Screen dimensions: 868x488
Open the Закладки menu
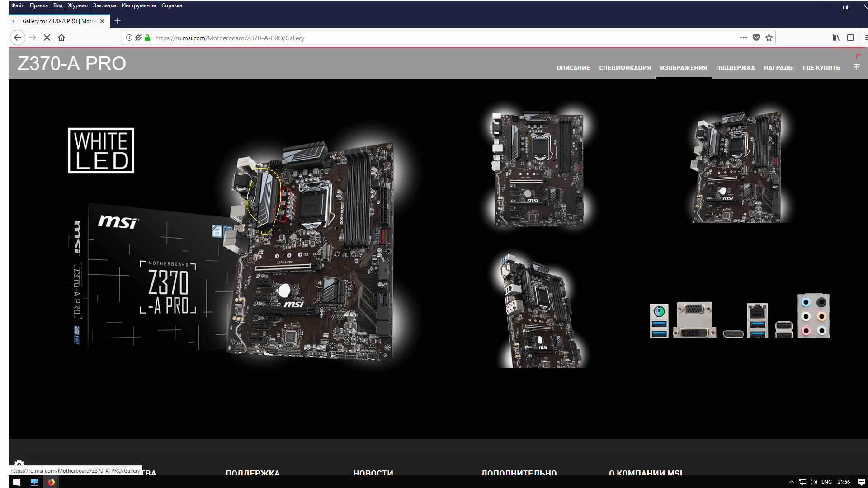tap(104, 5)
